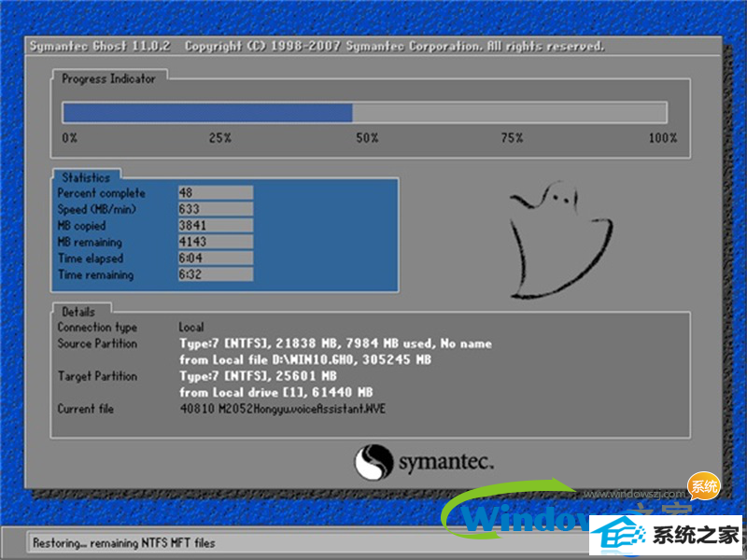Screen dimensions: 747x560
Task: Click the Local drive [1] 61440 MB line
Action: pyautogui.click(x=275, y=392)
